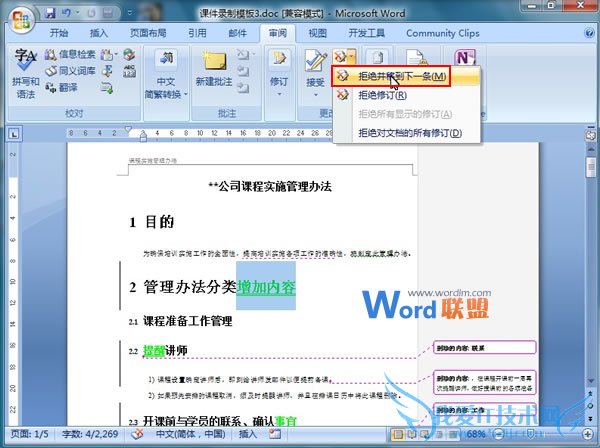Click the next page browse button

pos(591,419)
